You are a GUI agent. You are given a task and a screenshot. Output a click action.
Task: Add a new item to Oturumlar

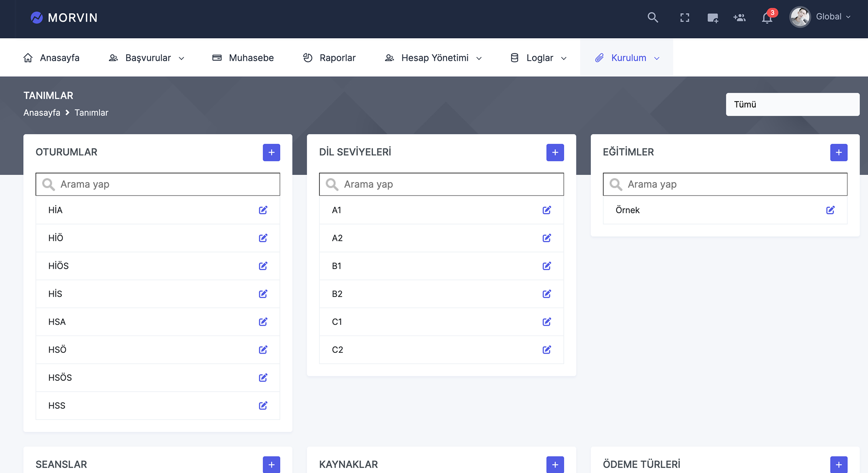coord(271,153)
